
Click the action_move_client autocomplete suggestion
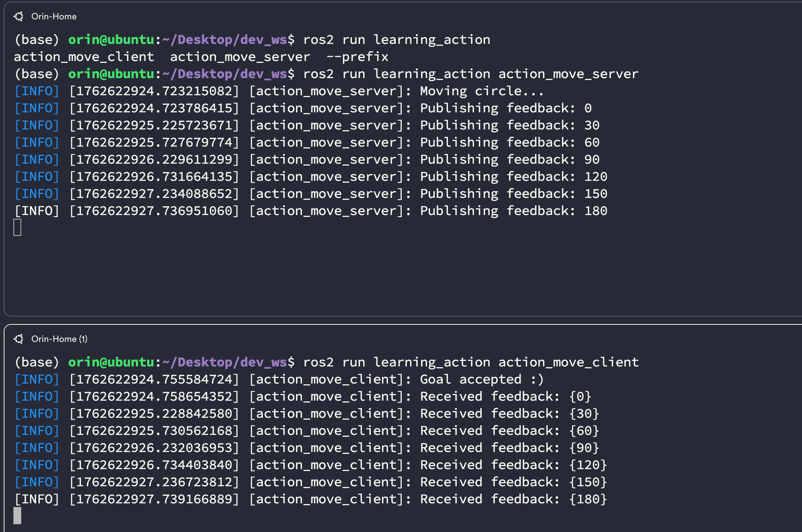(x=84, y=57)
